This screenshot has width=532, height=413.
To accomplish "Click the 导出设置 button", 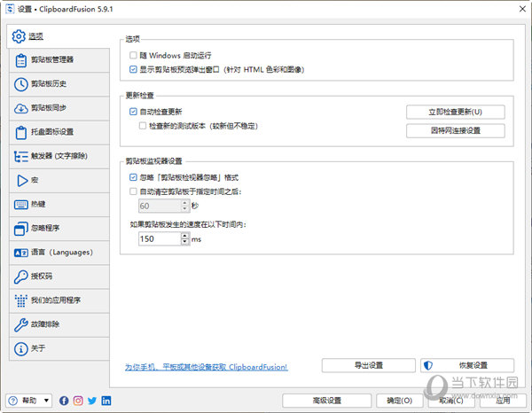I will point(369,365).
